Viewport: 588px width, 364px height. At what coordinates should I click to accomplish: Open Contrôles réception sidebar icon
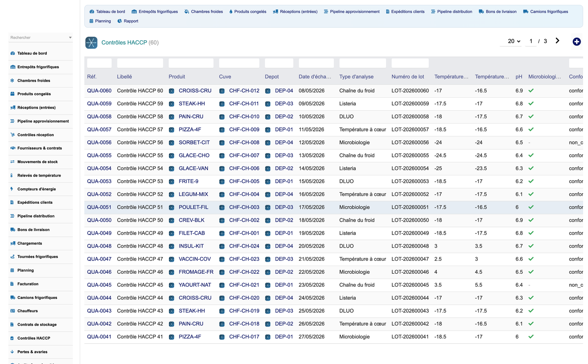[x=12, y=135]
